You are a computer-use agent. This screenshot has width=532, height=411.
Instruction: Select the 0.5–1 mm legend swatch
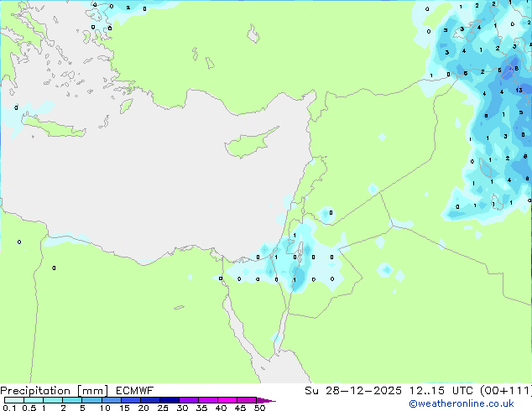point(34,400)
